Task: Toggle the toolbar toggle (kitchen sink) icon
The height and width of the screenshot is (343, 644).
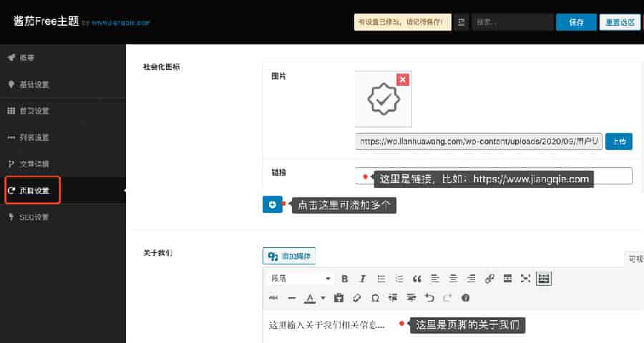Action: click(x=544, y=279)
